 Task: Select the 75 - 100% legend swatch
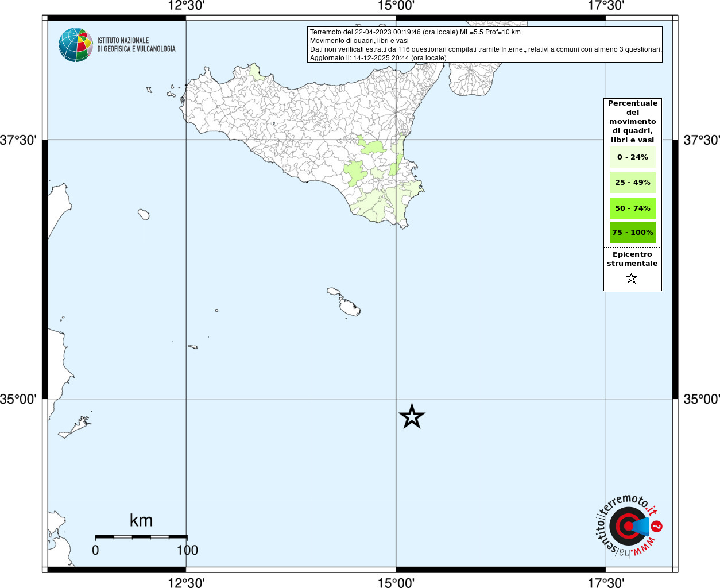(633, 233)
